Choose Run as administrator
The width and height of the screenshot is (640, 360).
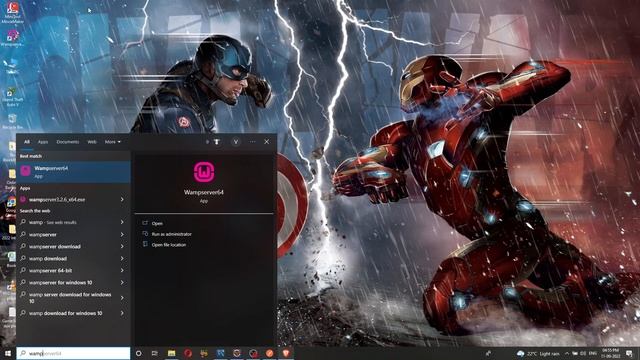[x=171, y=234]
